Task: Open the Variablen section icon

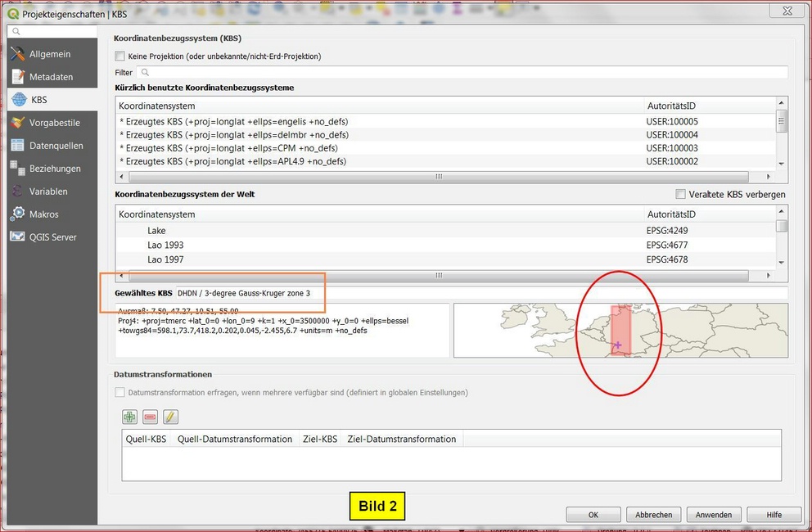Action: click(x=17, y=192)
